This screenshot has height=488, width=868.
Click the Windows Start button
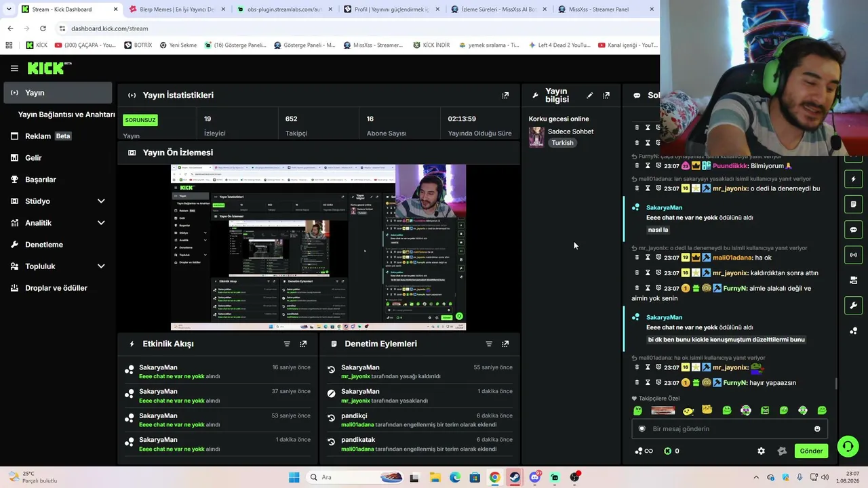click(294, 477)
